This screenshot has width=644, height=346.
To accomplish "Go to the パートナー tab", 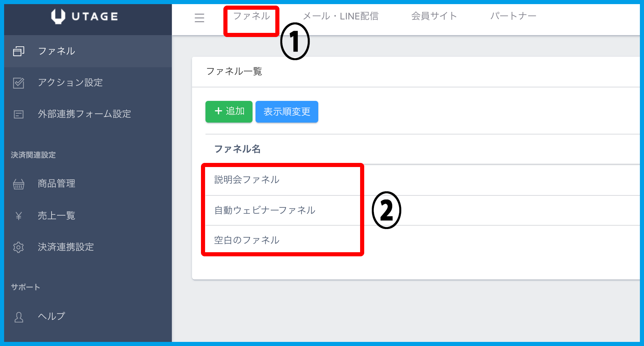I will [x=513, y=16].
